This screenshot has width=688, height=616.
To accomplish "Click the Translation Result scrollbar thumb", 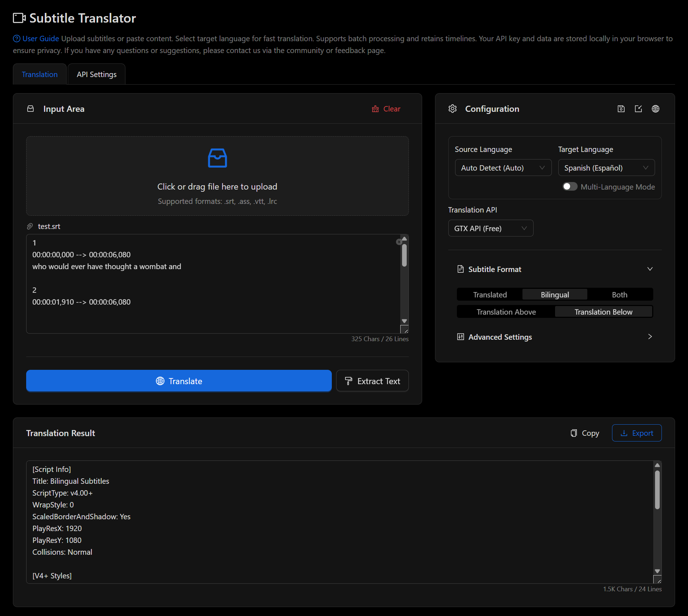I will (657, 490).
